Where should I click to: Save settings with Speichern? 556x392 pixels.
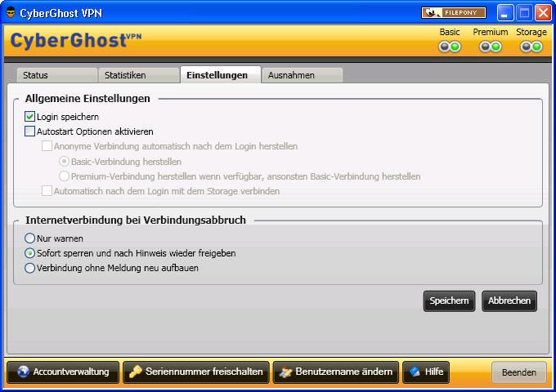(449, 301)
